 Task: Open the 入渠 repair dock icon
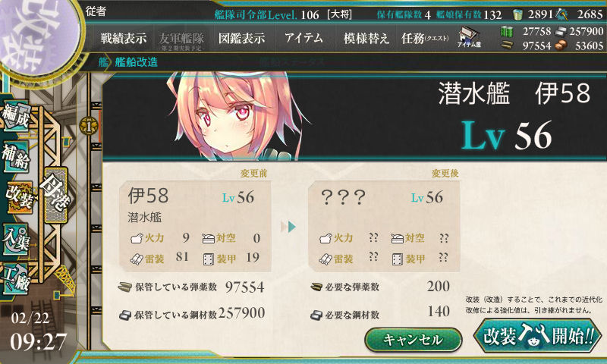click(x=16, y=239)
